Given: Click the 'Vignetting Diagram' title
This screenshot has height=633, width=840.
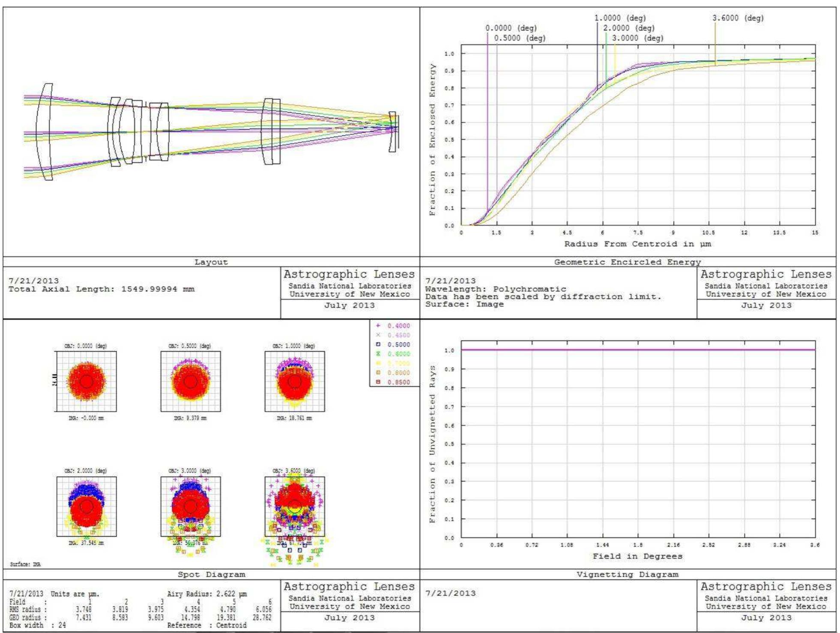Looking at the screenshot, I should [x=628, y=575].
